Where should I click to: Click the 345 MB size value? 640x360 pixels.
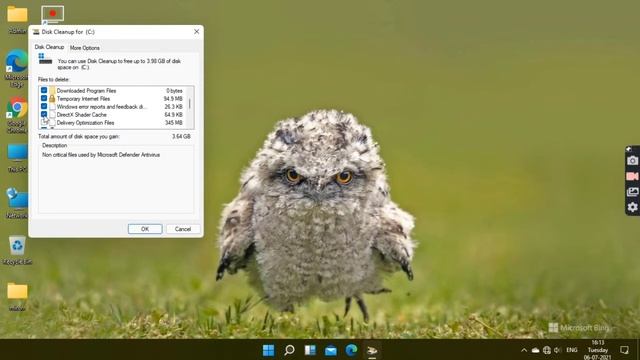pyautogui.click(x=174, y=122)
